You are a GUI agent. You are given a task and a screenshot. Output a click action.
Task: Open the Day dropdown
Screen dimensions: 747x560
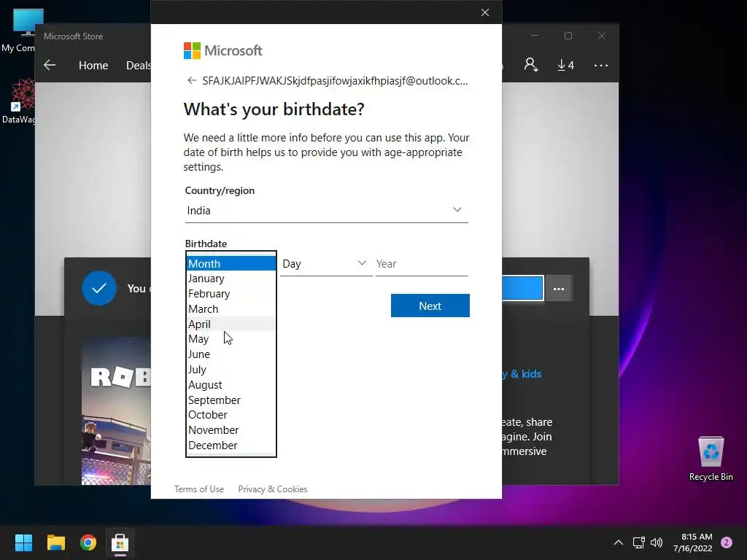point(326,263)
